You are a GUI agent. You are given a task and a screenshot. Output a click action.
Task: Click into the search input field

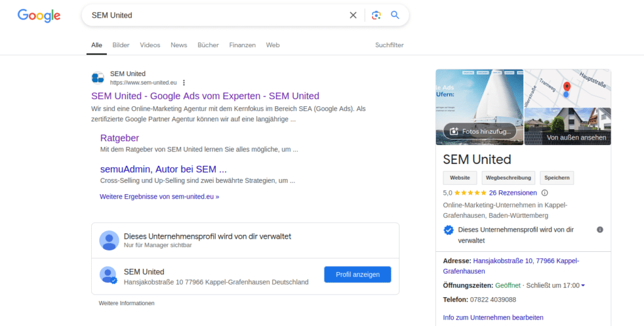pyautogui.click(x=218, y=15)
